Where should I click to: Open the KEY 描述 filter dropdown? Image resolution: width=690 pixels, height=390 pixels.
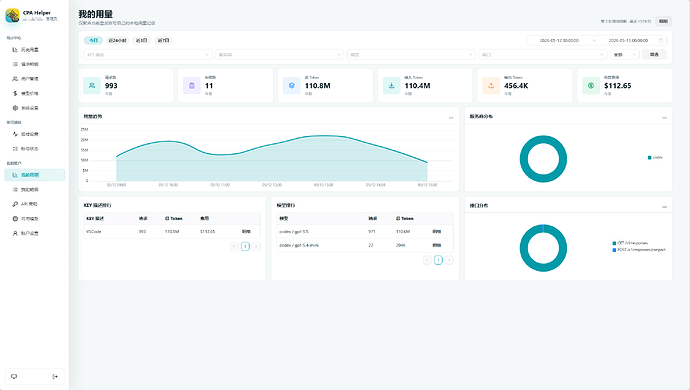coord(148,55)
